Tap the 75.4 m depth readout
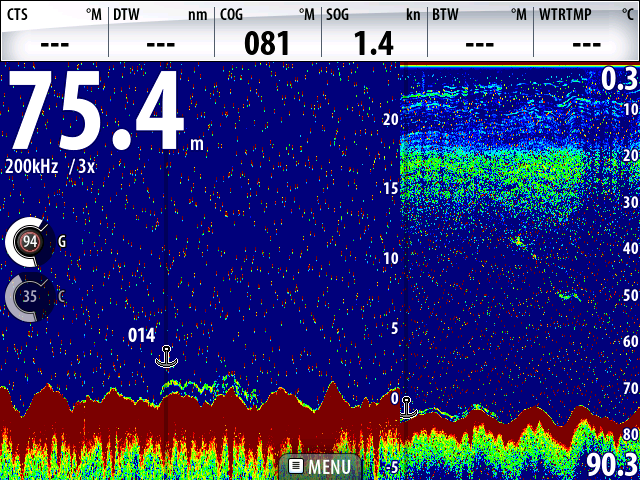This screenshot has width=640, height=480. point(100,110)
